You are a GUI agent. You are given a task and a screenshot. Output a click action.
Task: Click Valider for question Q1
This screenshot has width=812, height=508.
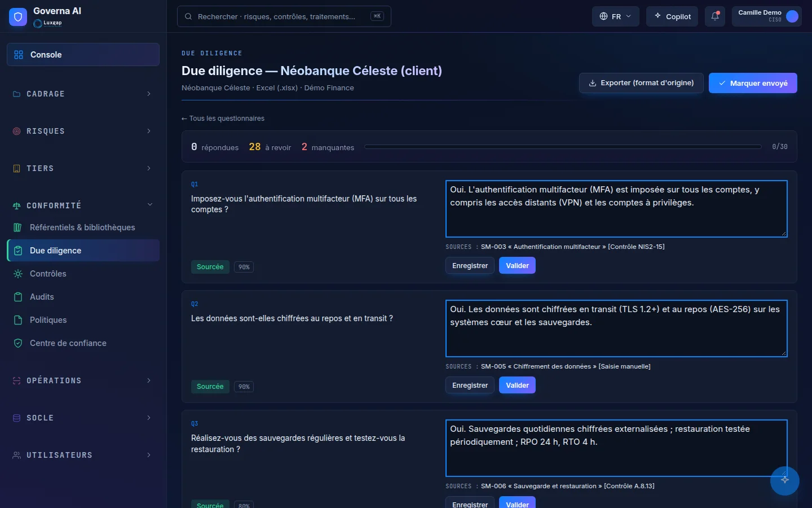(x=517, y=266)
